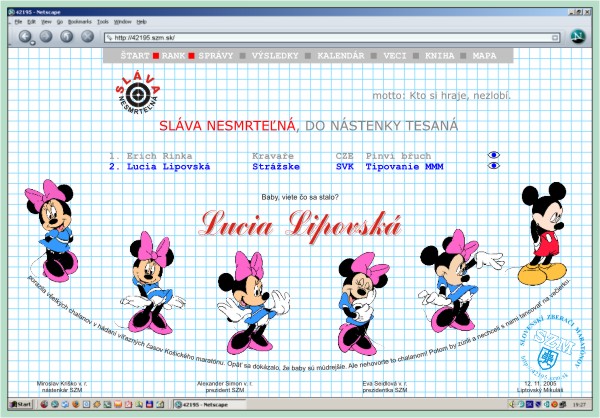The height and width of the screenshot is (418, 600).
Task: Click the 'Eva Seidlová v. r.' signature text
Action: point(385,383)
